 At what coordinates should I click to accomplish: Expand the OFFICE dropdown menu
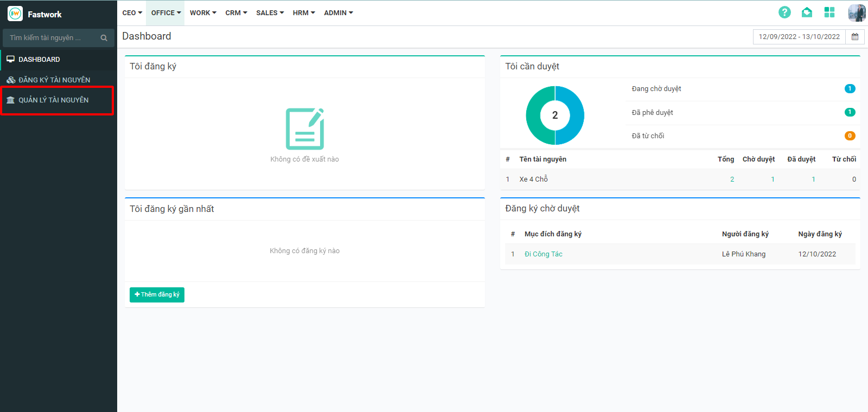pos(165,13)
